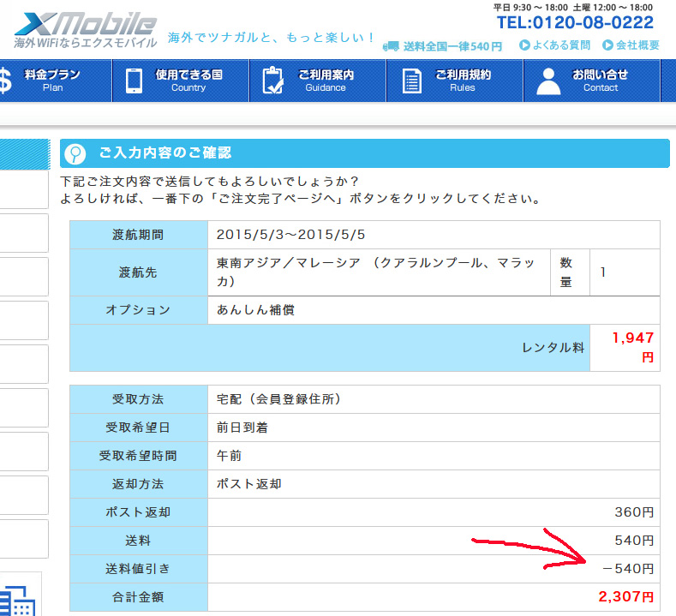The image size is (676, 616).
Task: Click the building icon at bottom left
Action: tap(17, 600)
